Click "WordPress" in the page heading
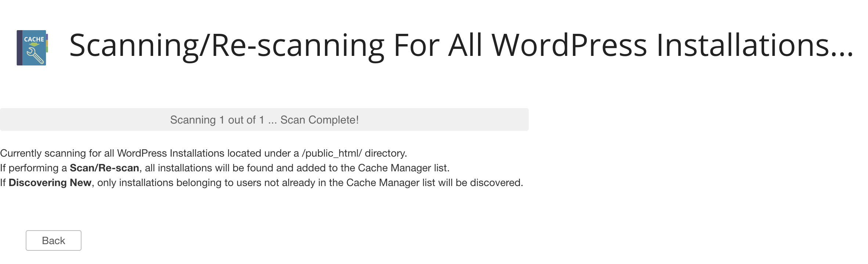868x264 pixels. coord(569,46)
